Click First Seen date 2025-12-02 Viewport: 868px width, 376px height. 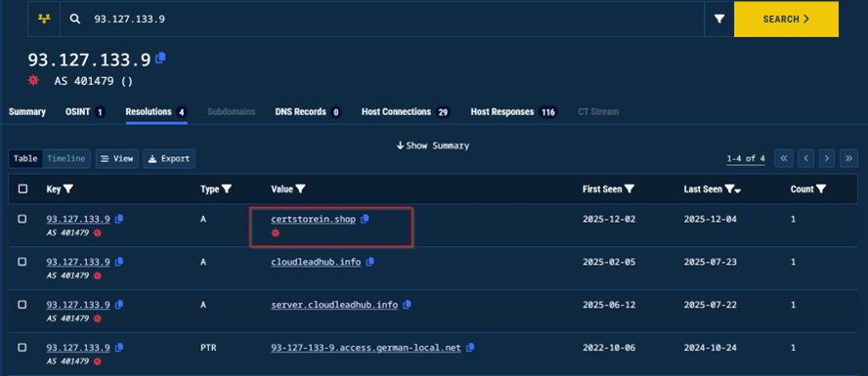[x=609, y=219]
